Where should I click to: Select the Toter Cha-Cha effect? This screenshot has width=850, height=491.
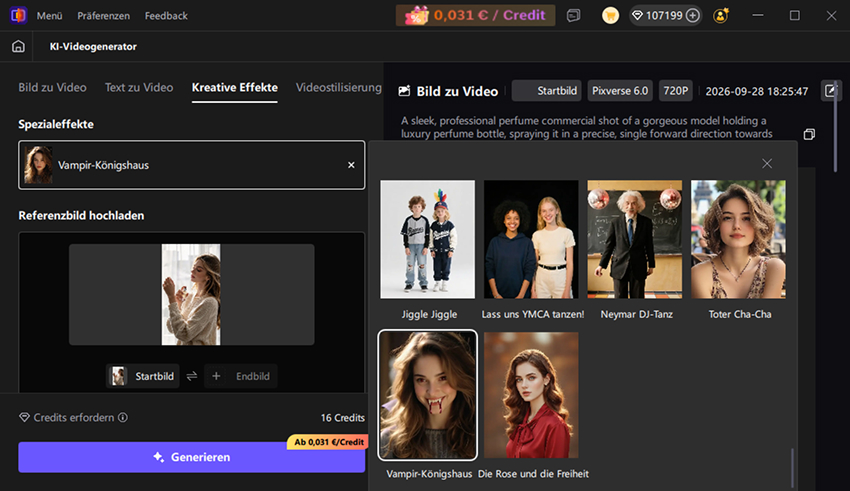[738, 239]
